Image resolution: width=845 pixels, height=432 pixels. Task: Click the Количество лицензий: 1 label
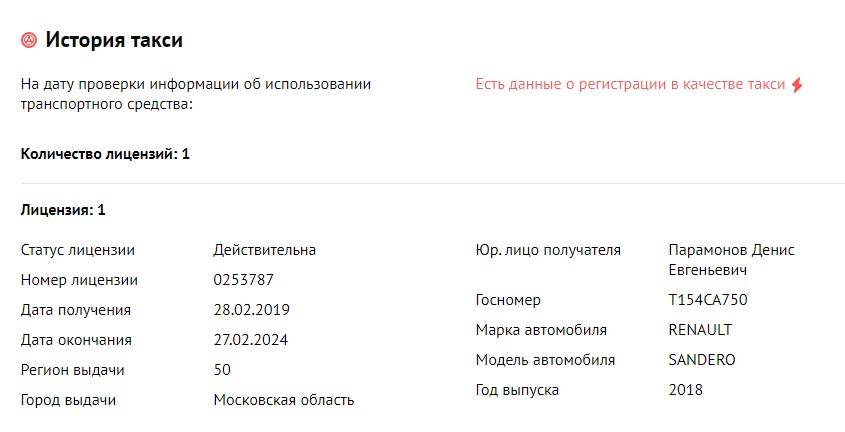105,154
